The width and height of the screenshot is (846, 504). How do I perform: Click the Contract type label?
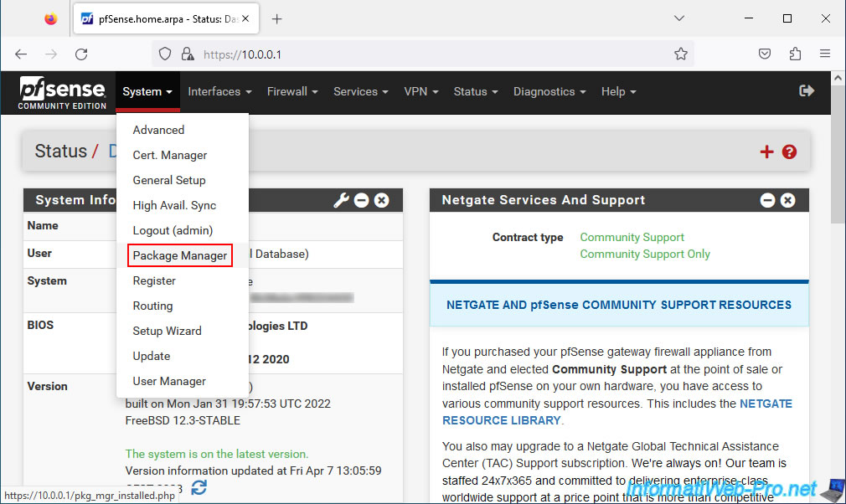click(x=527, y=237)
